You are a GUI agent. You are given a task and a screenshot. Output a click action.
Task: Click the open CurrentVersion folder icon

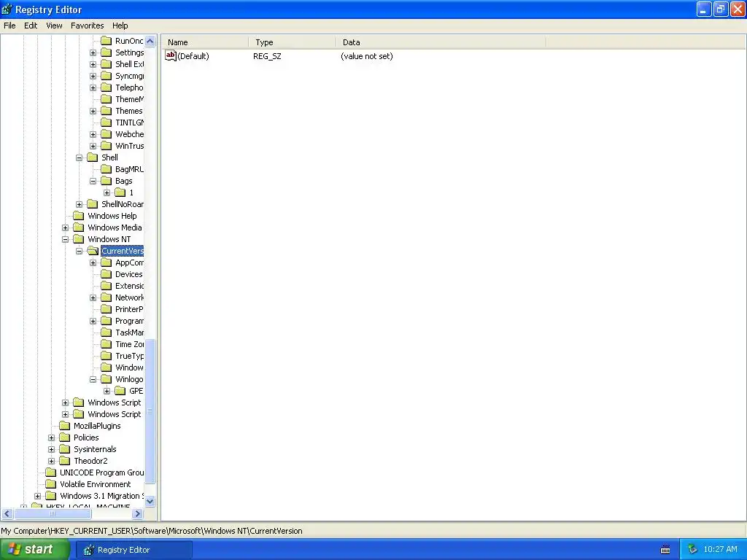click(x=93, y=251)
